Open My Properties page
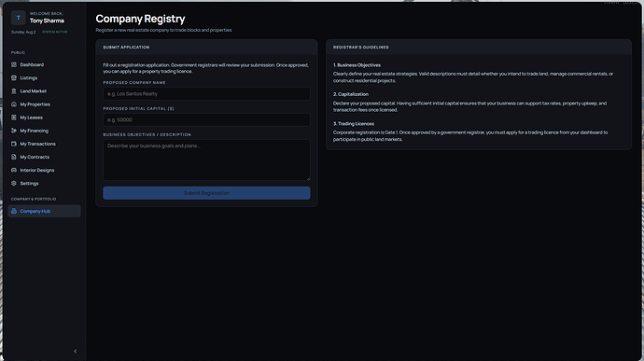The height and width of the screenshot is (361, 644). [44, 104]
